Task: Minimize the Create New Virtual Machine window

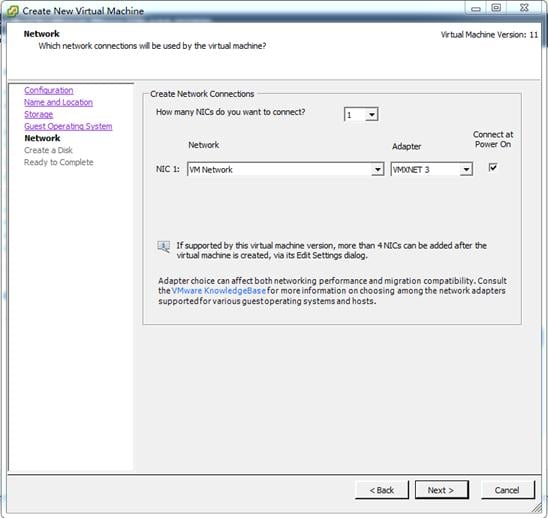Action: pyautogui.click(x=476, y=8)
